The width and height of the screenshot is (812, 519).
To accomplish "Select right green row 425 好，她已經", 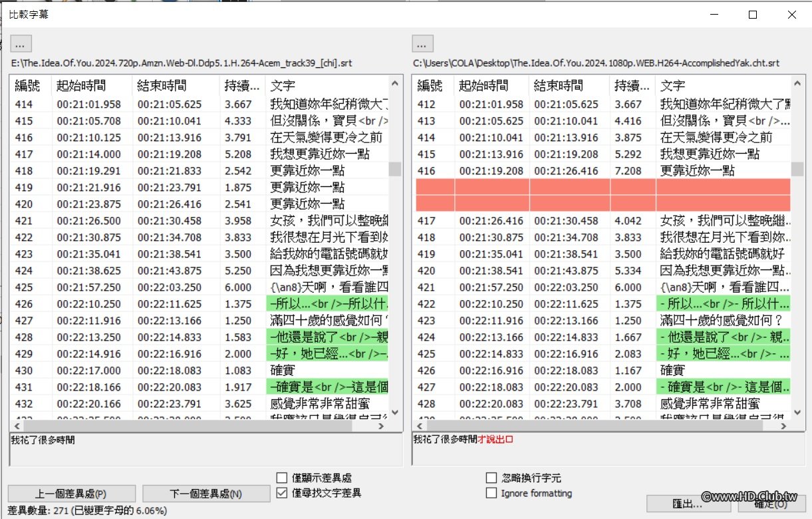I will coord(602,354).
